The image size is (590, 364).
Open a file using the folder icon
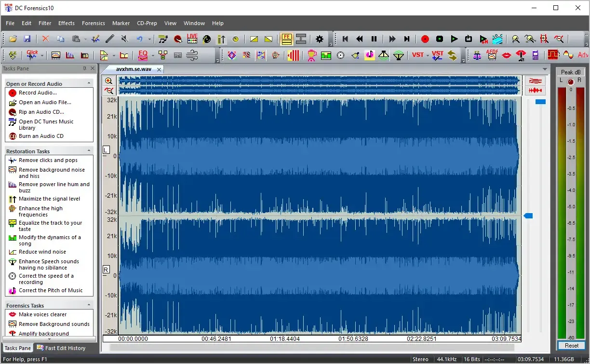point(13,39)
